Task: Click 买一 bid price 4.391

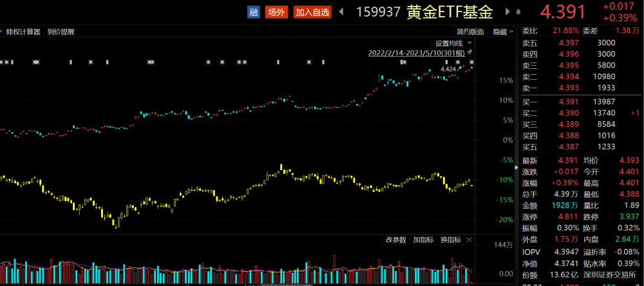Action: 569,102
